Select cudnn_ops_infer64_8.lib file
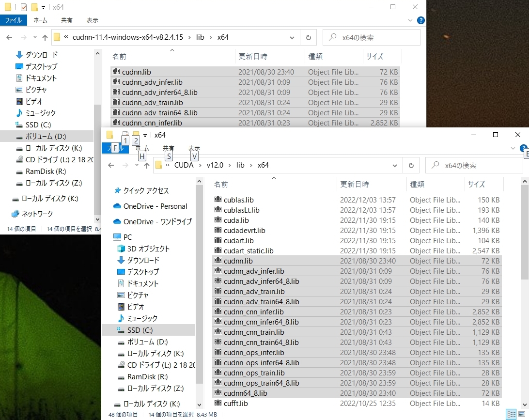 pyautogui.click(x=357, y=363)
